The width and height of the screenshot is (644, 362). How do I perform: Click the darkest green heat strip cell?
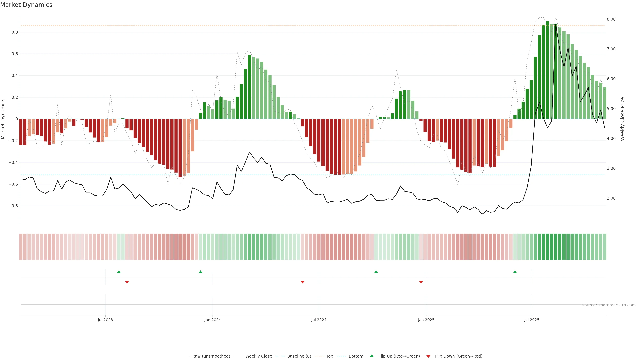tap(548, 247)
